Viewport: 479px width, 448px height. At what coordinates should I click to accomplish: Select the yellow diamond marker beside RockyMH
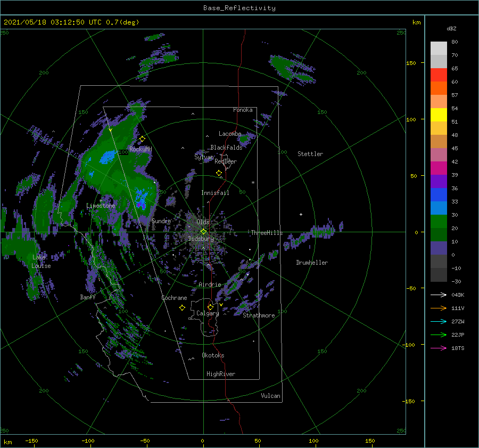(142, 139)
